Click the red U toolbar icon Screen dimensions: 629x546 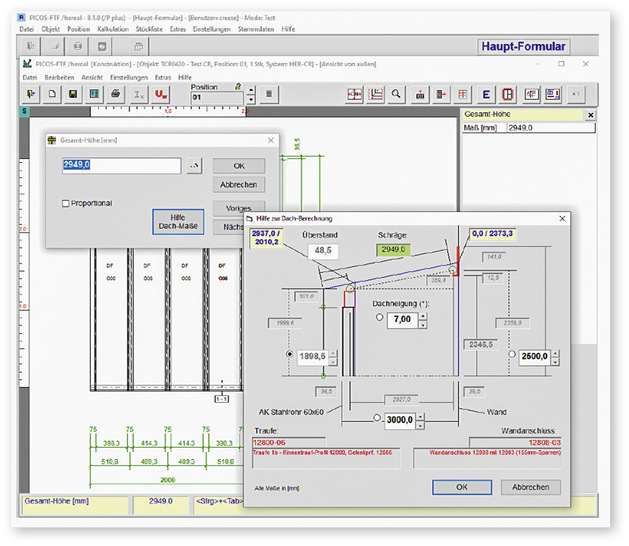161,94
